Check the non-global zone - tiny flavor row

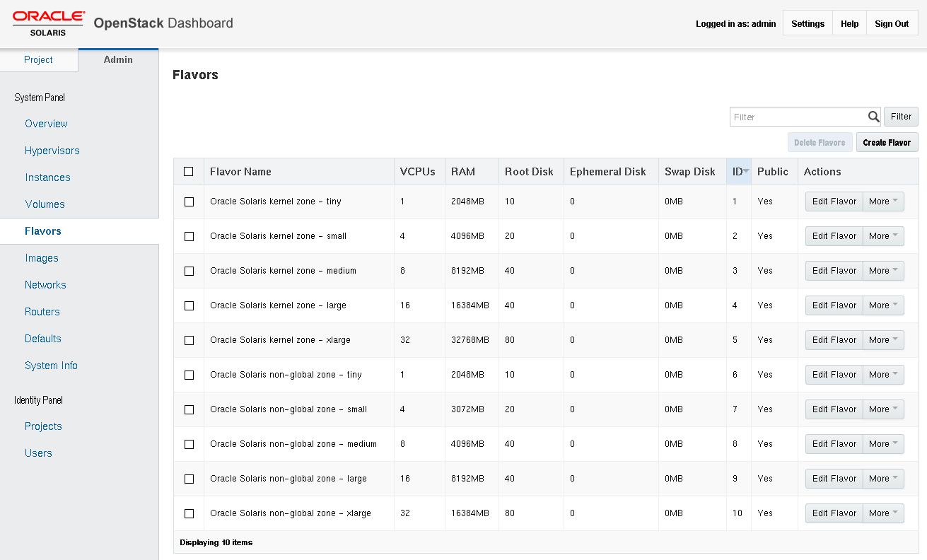click(189, 375)
